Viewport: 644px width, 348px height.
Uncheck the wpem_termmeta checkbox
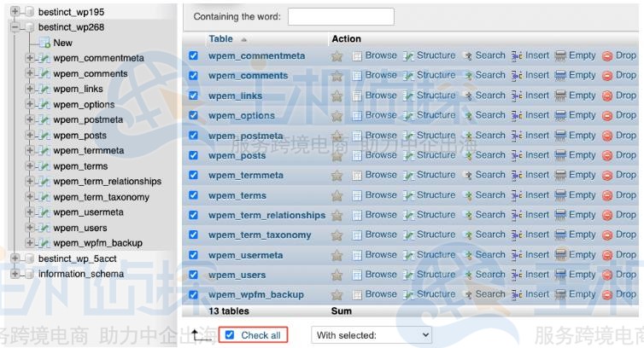[x=193, y=175]
